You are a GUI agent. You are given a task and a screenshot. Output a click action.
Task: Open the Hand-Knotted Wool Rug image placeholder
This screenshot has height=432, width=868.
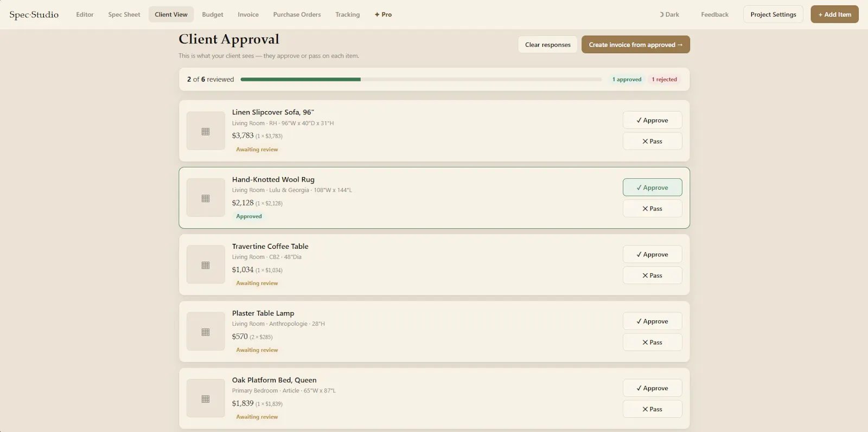point(206,198)
